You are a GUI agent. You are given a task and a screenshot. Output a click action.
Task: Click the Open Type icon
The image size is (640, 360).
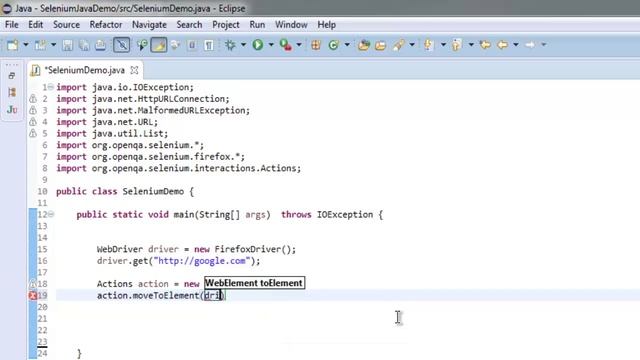click(x=364, y=45)
